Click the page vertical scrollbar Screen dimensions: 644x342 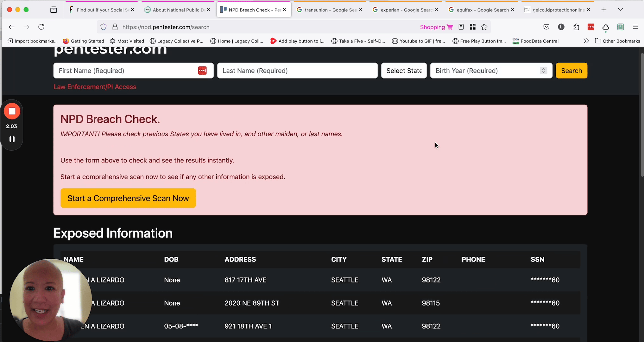tap(642, 115)
